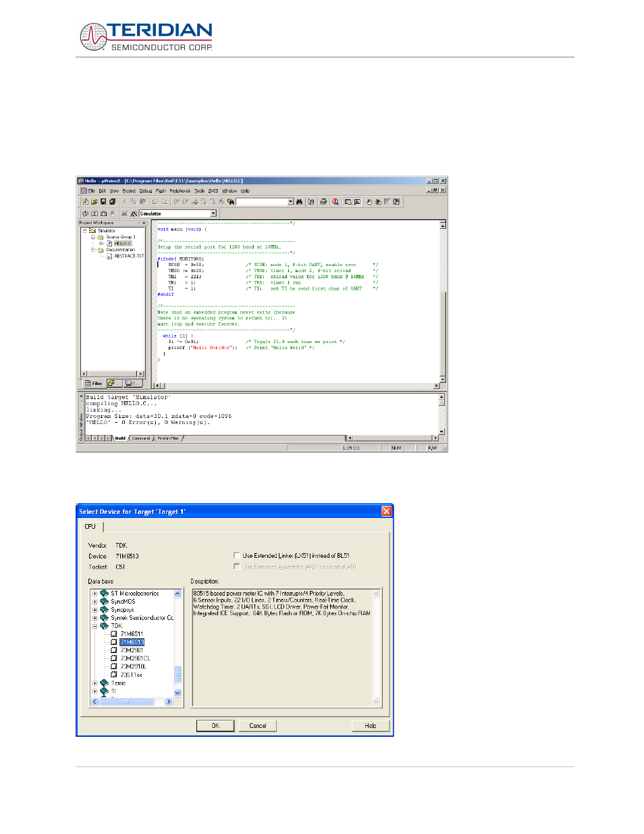Viewport: 644px width, 834px height.
Task: Open the Help menu in uVision
Action: [x=245, y=191]
